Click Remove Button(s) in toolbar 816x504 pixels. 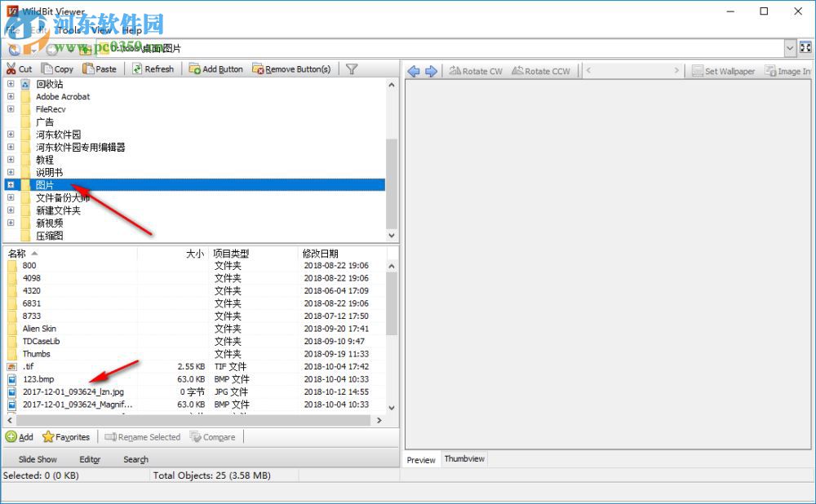click(x=259, y=69)
